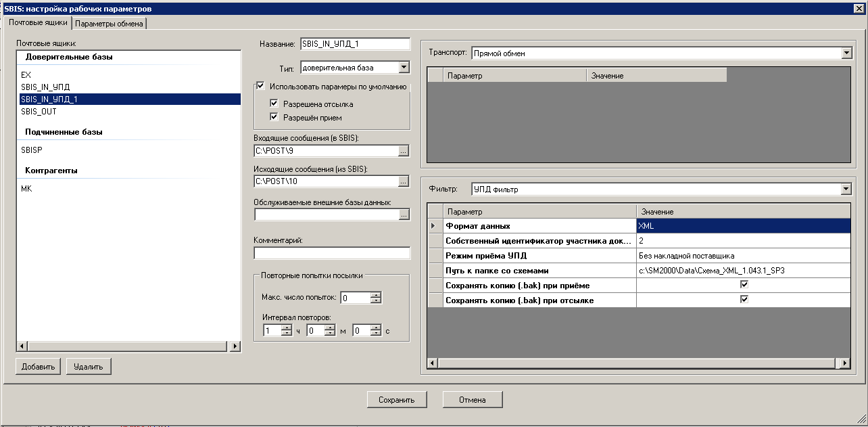Select SBIS_OUT mailbox entry
This screenshot has height=427, width=868.
coord(128,111)
